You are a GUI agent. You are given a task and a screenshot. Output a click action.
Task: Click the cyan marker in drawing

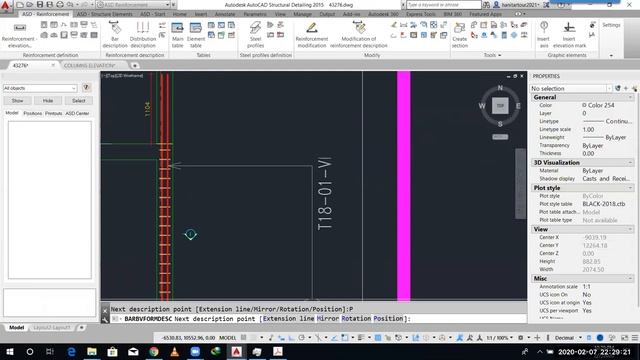click(191, 234)
